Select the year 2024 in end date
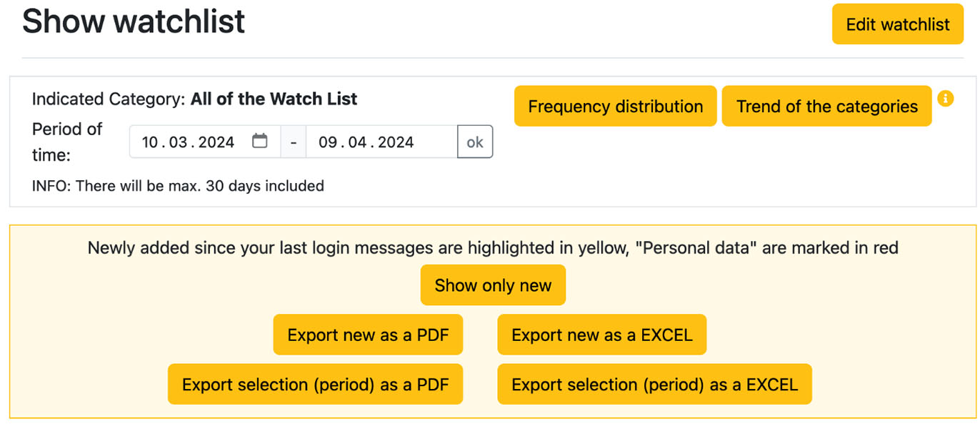 [396, 142]
